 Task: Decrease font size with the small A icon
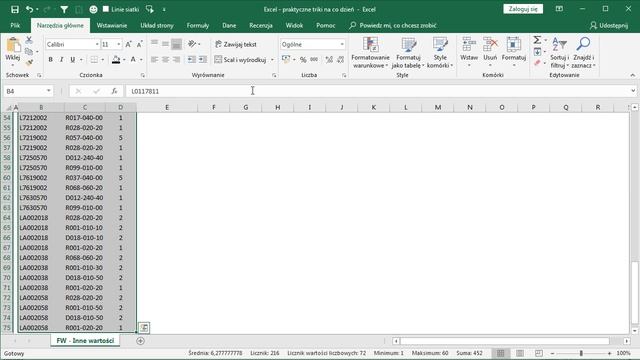[139, 44]
